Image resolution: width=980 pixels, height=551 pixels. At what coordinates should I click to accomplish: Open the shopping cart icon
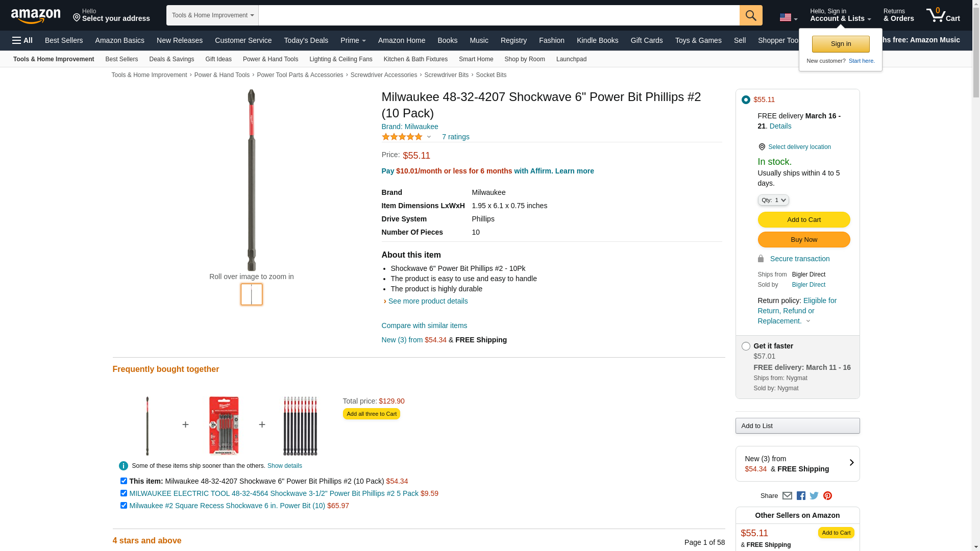[x=943, y=15]
